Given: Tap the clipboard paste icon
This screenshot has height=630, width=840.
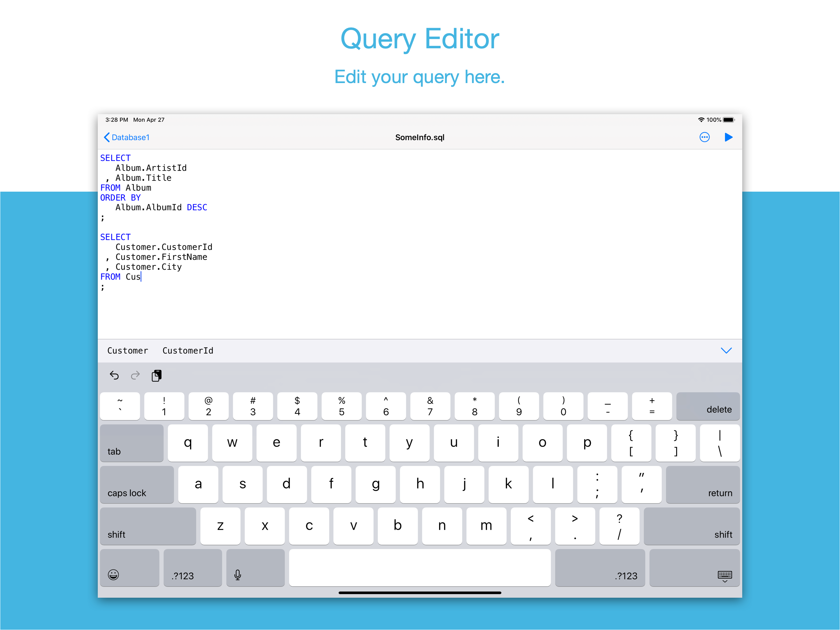Looking at the screenshot, I should 157,375.
